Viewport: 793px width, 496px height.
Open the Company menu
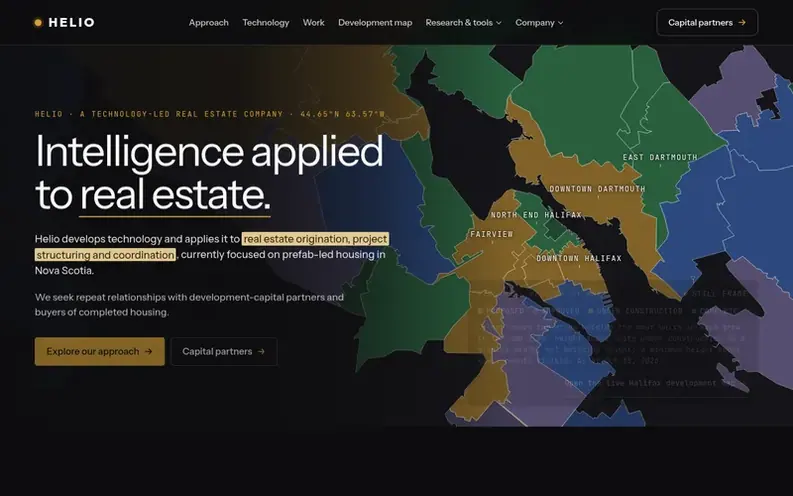[x=539, y=23]
